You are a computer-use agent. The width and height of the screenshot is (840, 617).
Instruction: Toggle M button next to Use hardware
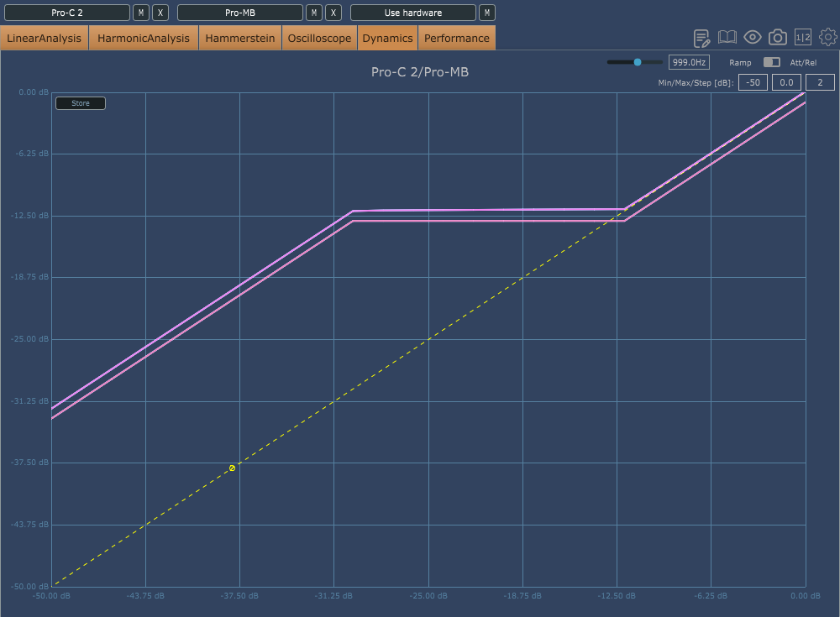pos(487,13)
